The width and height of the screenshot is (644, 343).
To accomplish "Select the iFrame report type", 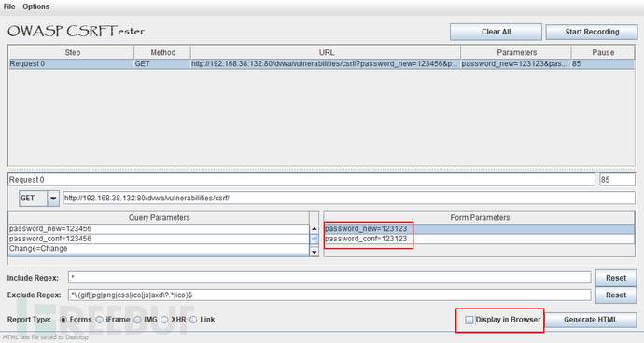I will click(99, 320).
